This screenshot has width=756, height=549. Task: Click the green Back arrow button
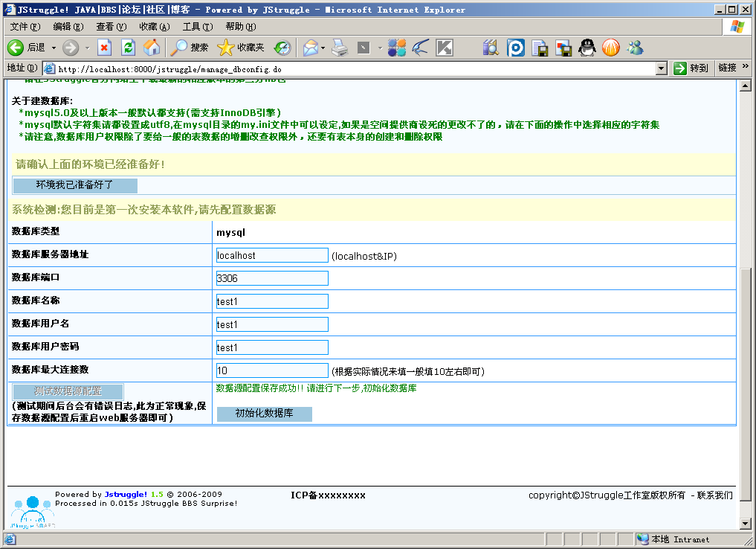click(x=16, y=48)
